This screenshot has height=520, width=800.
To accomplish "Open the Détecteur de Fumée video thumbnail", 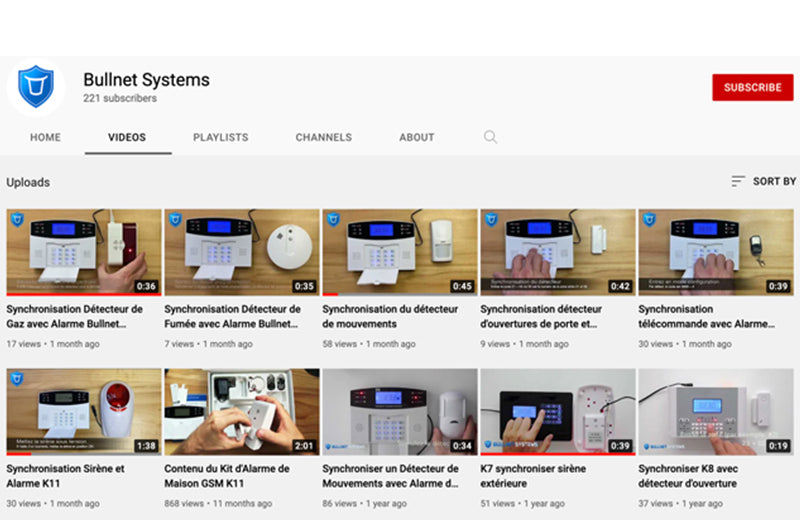I will (x=241, y=251).
